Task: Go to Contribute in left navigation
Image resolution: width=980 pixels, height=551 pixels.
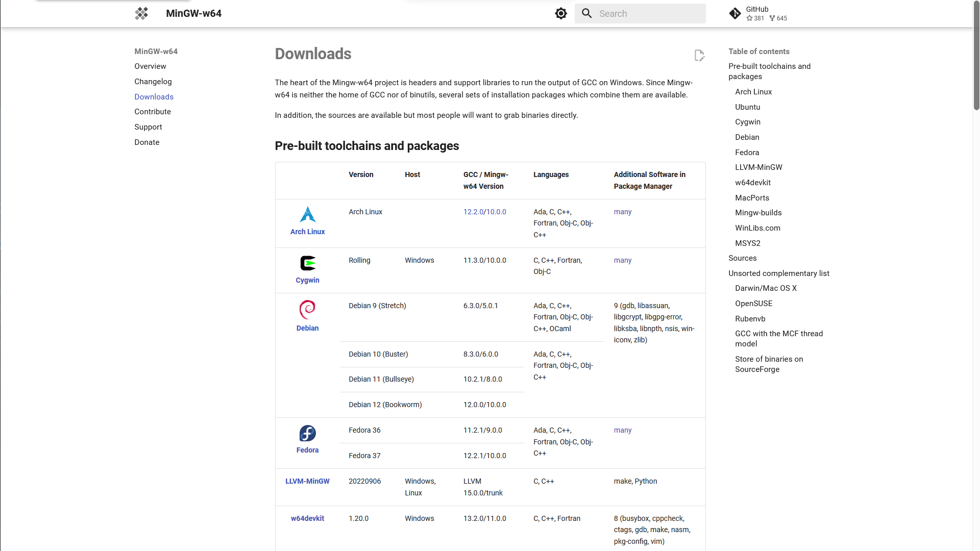Action: [153, 112]
